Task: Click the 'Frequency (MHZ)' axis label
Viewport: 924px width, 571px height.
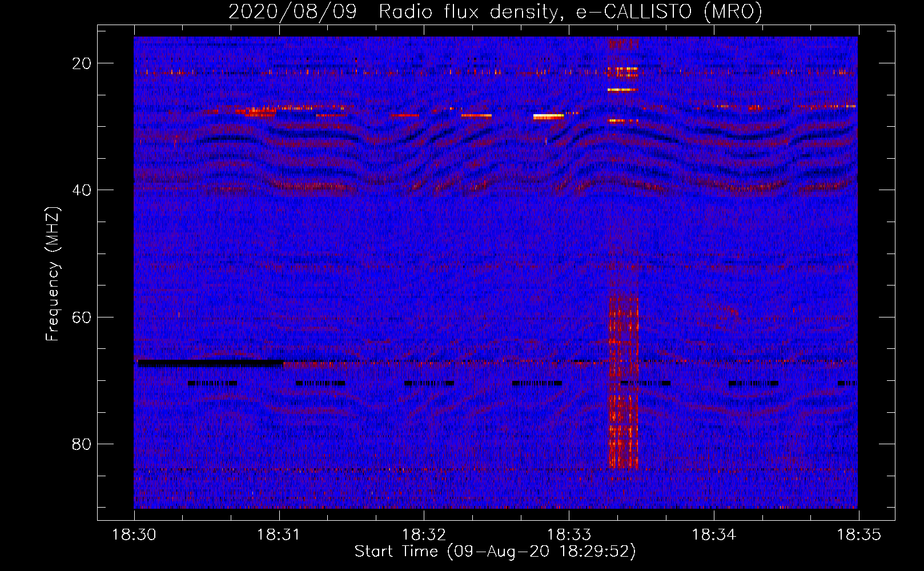Action: click(x=53, y=274)
